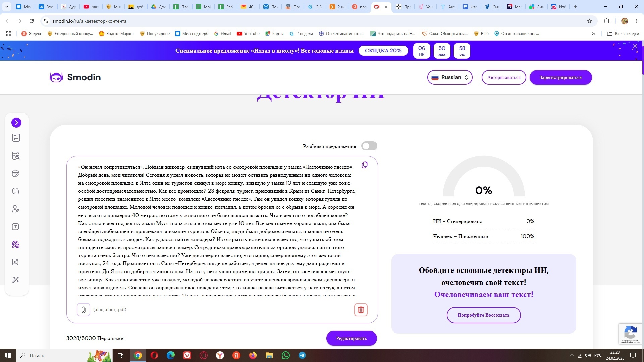The height and width of the screenshot is (362, 644).
Task: Show more bookmarks with the double chevron
Action: (593, 34)
